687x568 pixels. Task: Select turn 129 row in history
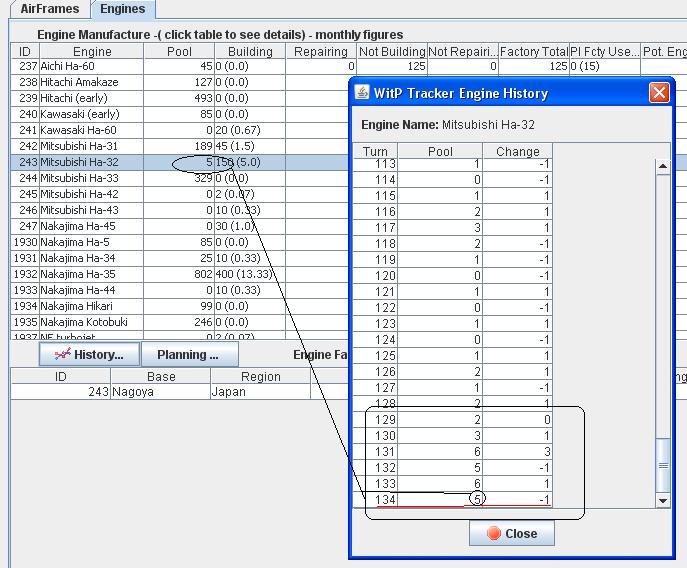453,419
